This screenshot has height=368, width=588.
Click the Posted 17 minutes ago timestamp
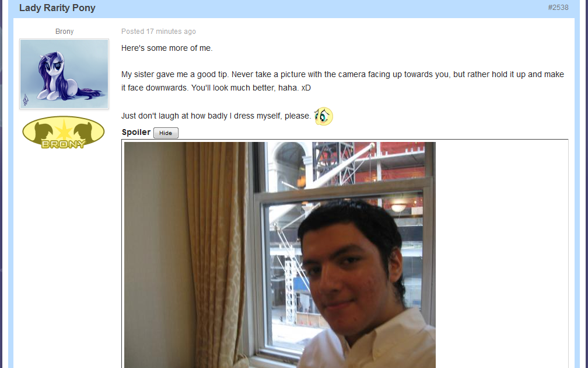(158, 32)
